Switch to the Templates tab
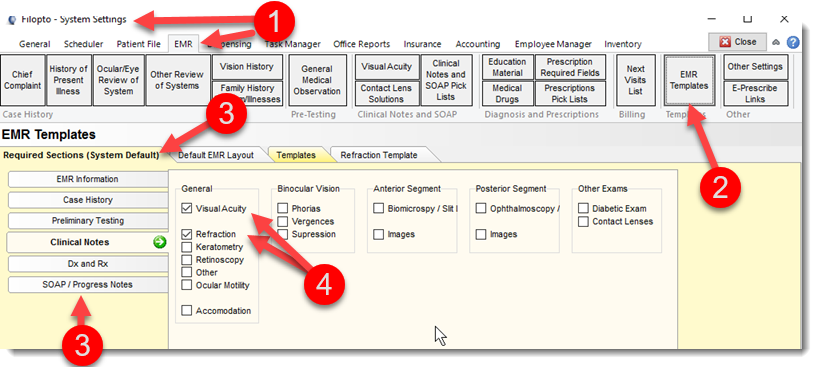 (296, 155)
